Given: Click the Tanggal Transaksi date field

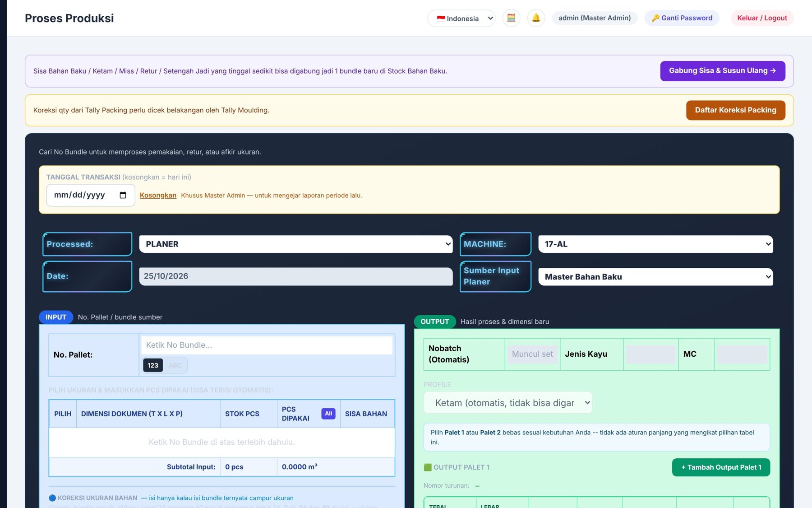Looking at the screenshot, I should click(x=91, y=195).
